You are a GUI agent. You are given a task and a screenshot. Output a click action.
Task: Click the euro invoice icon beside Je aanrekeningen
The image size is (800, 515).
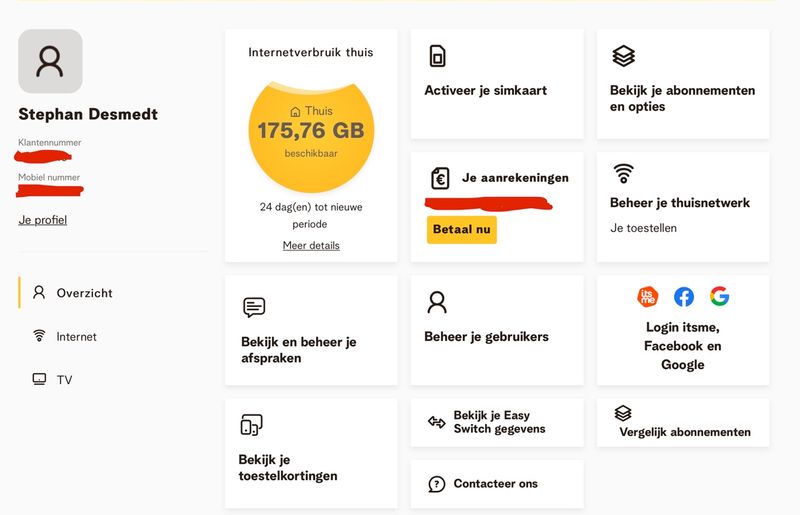(x=440, y=179)
